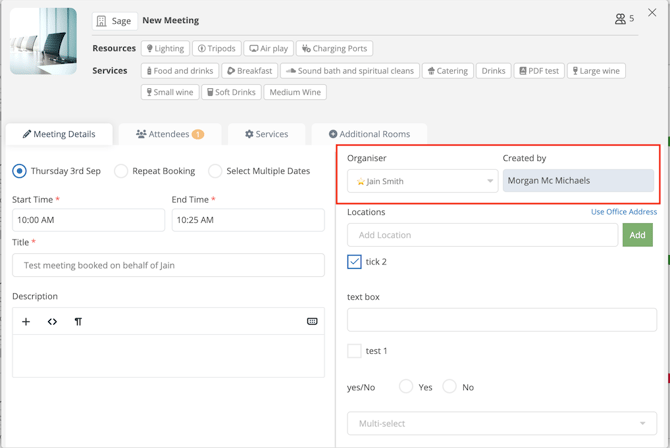Uncheck the tick 2 checkbox
670x448 pixels.
coord(354,262)
